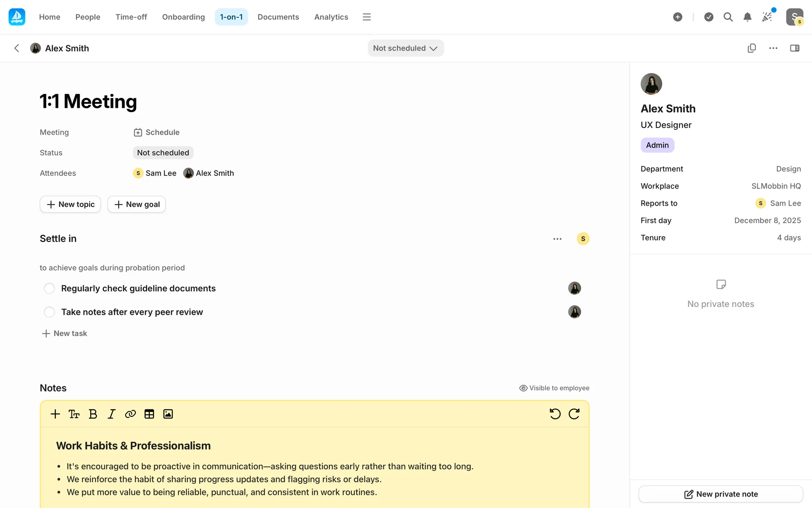Open the Analytics tab
The image size is (812, 508).
[331, 17]
